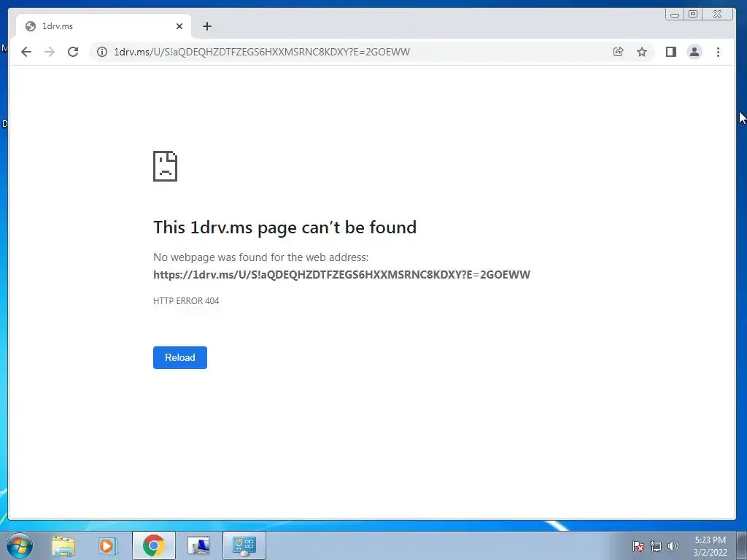
Task: Launch Windows Media Player from taskbar
Action: click(108, 545)
